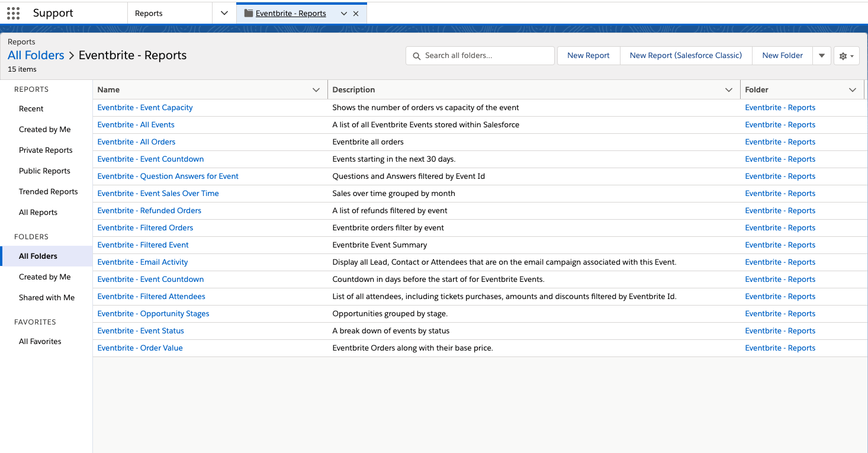Image resolution: width=868 pixels, height=453 pixels.
Task: Click the All Folders breadcrumb link
Action: pos(36,55)
